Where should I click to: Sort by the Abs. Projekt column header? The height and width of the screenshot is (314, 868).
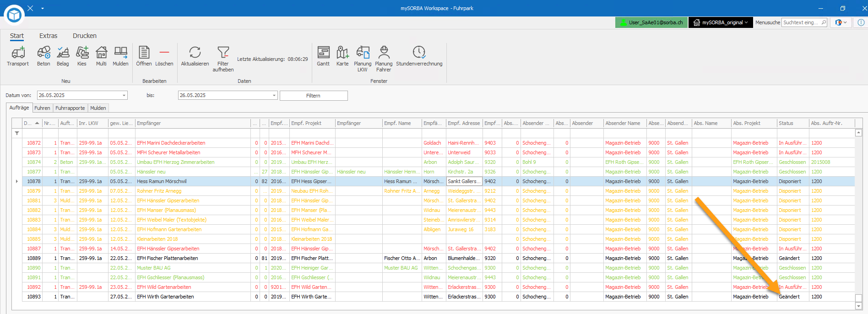click(754, 123)
